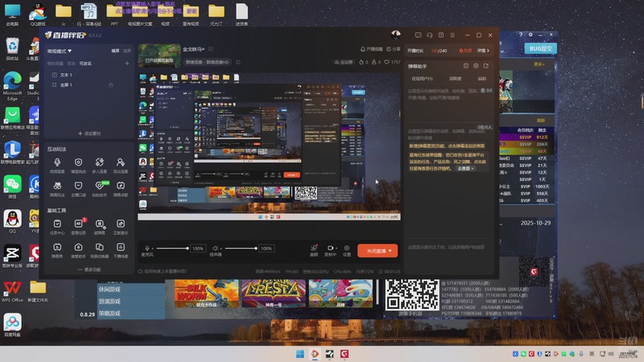Click the 美颜 beauty icon

click(x=314, y=249)
